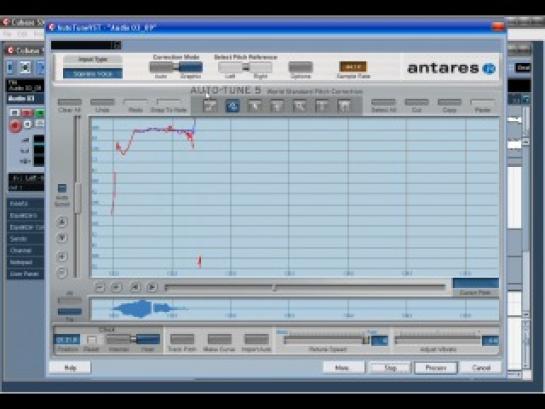The image size is (545, 409).
Task: Click the scroll left arrow below graph
Action: click(135, 287)
